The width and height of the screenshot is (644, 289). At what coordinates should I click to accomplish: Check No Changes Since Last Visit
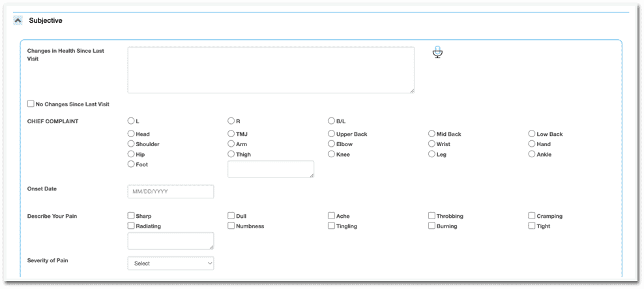31,104
